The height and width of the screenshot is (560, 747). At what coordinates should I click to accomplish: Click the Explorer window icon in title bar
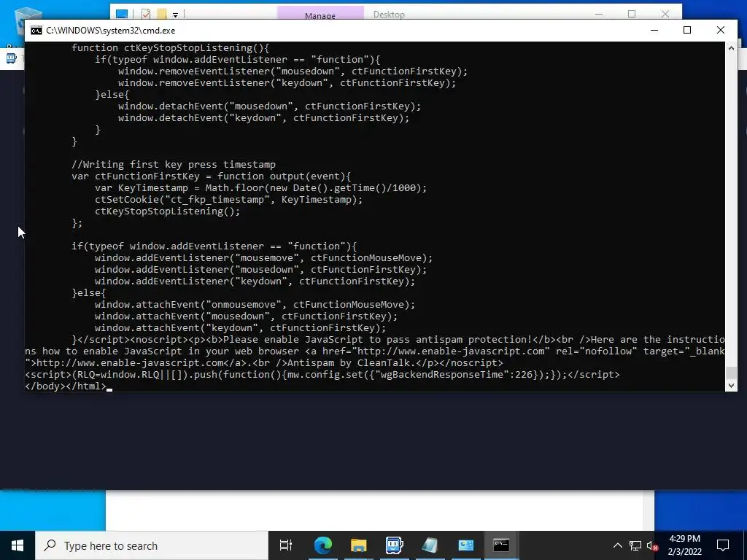tap(122, 15)
